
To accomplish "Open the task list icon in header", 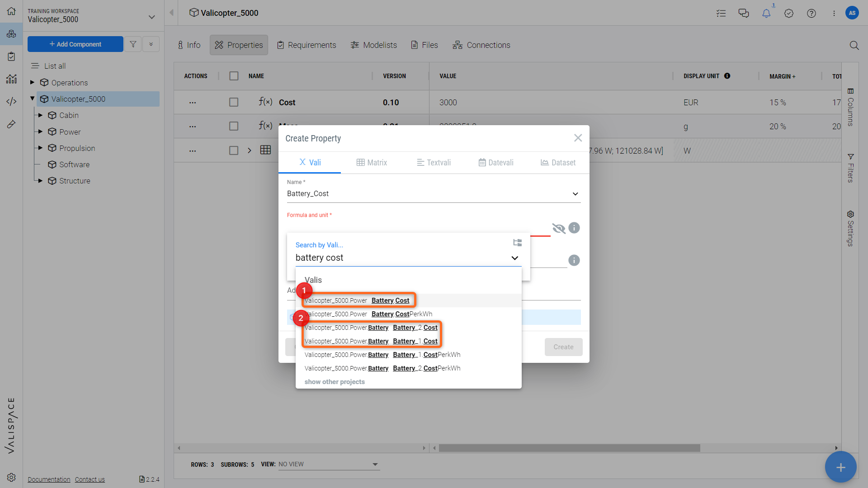I will [x=721, y=13].
